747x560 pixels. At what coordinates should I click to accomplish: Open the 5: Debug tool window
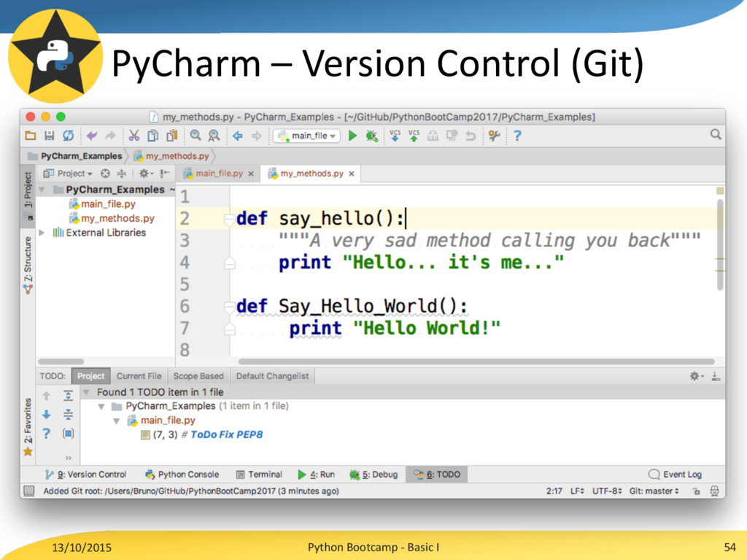[x=373, y=474]
